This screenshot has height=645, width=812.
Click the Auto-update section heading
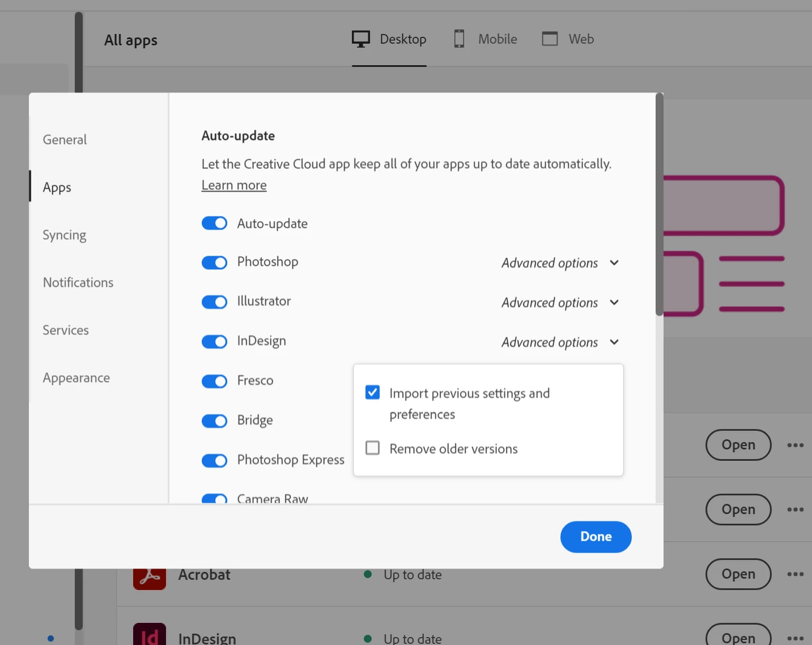pos(238,135)
